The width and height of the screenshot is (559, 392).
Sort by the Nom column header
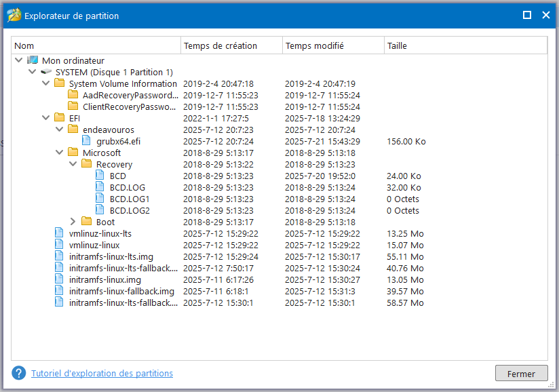[96, 45]
